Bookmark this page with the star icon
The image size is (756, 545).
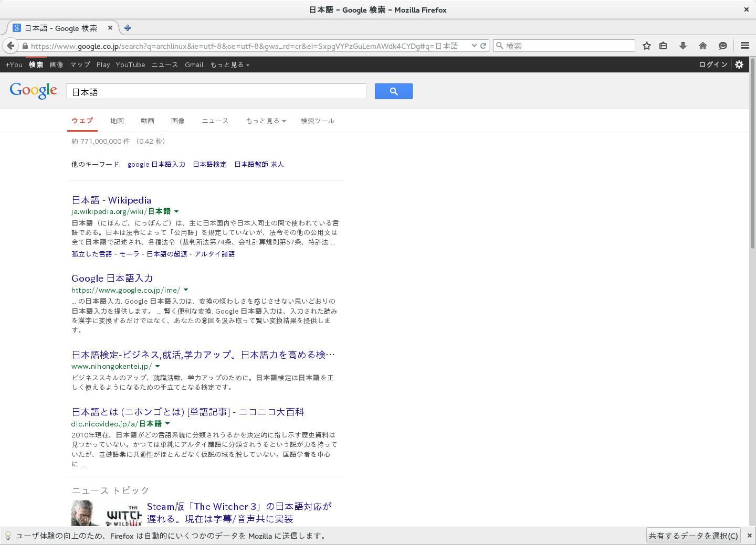point(647,46)
